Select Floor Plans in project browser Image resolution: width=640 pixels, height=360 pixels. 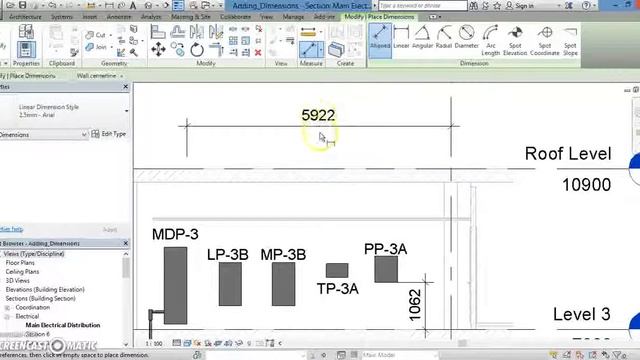click(x=20, y=263)
